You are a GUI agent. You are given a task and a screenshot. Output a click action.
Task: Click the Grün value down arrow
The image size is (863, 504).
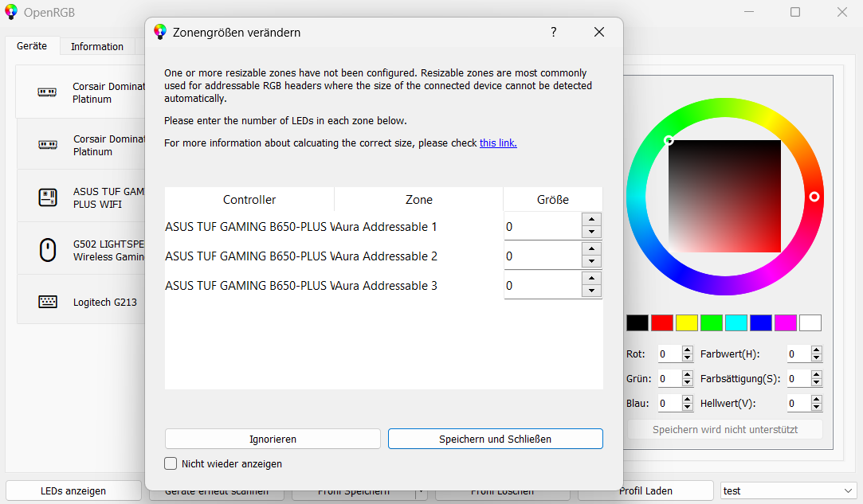tap(687, 382)
